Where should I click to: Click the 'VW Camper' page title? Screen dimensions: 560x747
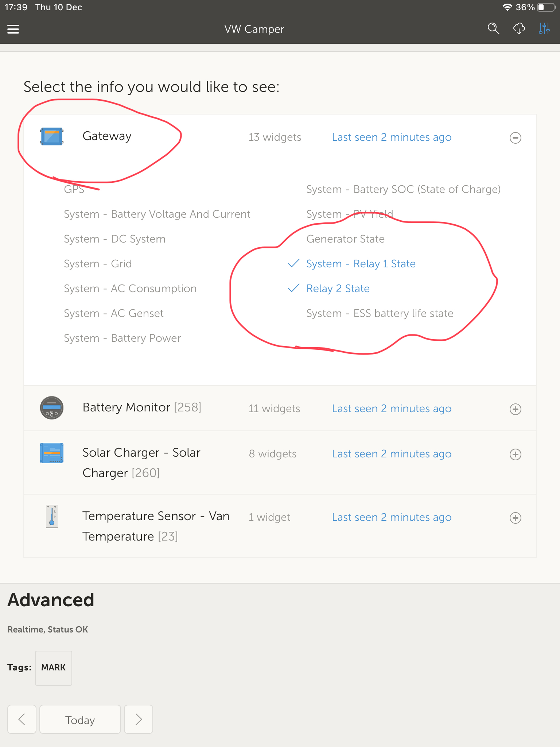tap(254, 29)
